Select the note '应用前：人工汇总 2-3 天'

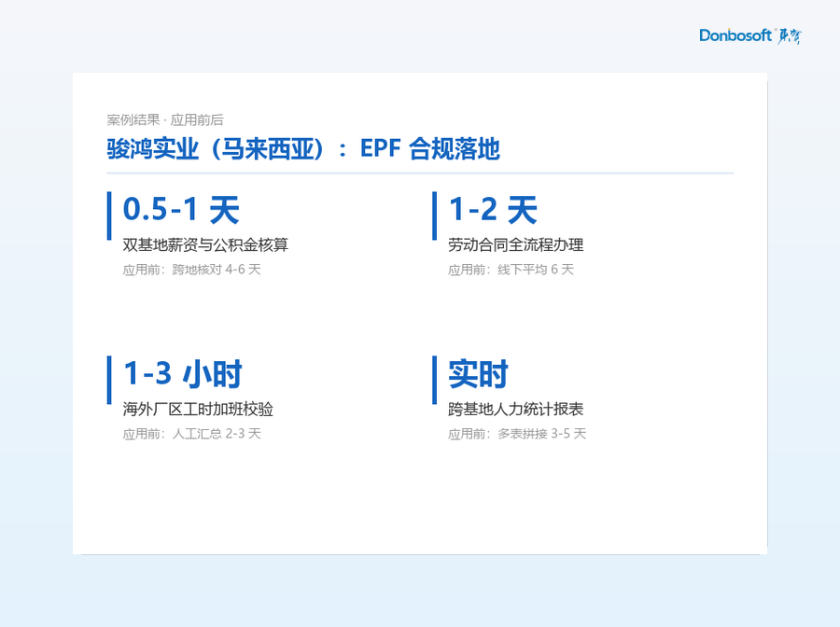(x=191, y=434)
